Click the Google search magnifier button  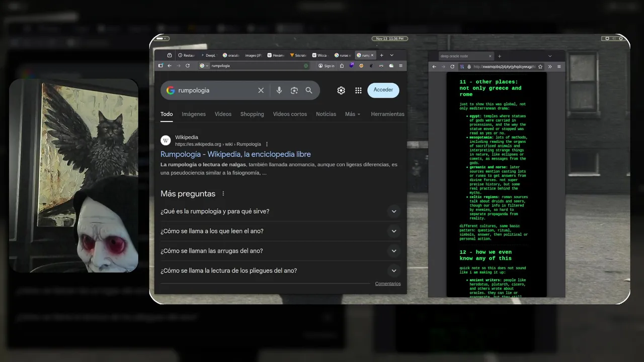point(309,90)
